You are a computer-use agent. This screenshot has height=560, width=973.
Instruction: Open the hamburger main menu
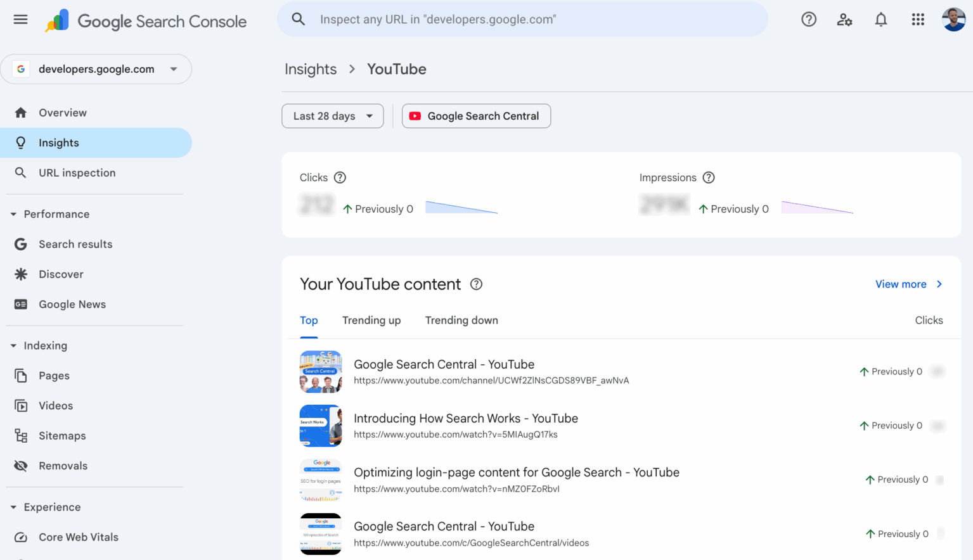coord(20,20)
